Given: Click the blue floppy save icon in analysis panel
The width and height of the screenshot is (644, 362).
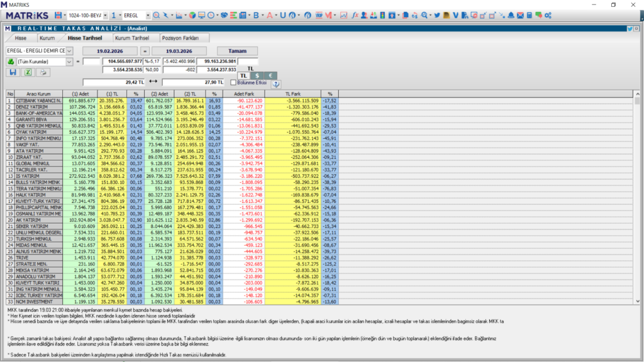Looking at the screenshot, I should (x=13, y=72).
